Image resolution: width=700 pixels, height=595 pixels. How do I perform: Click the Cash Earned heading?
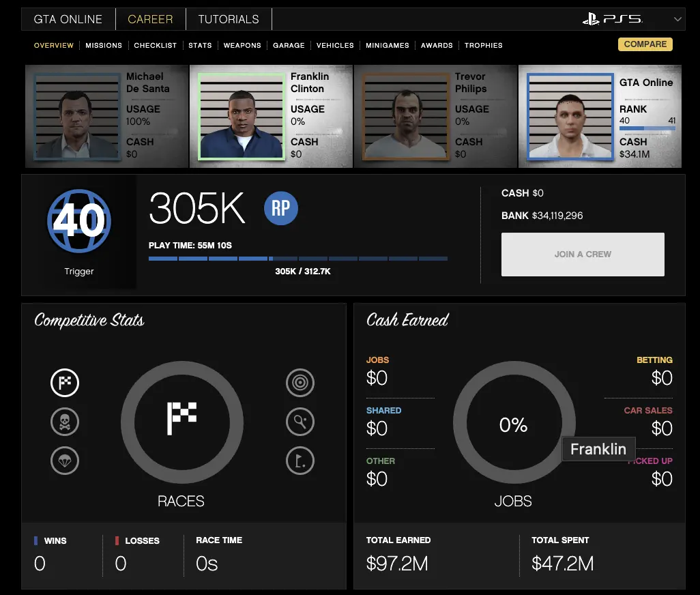tap(407, 320)
